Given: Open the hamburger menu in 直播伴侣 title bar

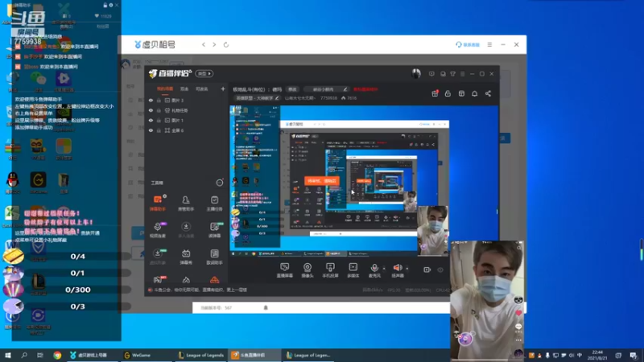Looking at the screenshot, I should tap(462, 74).
